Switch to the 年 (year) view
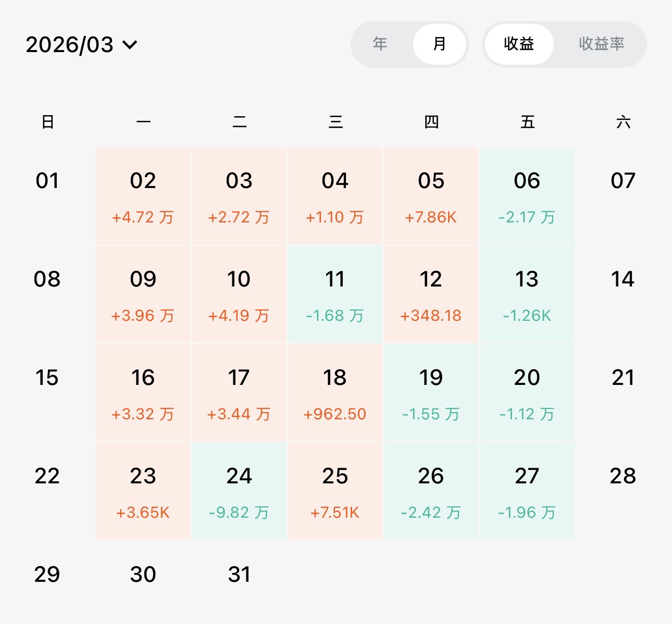The image size is (672, 624). click(x=380, y=44)
